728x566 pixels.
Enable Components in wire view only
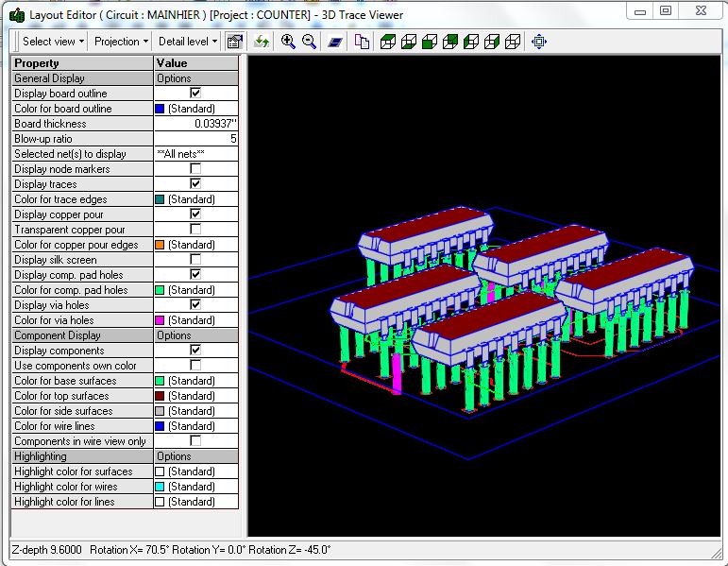[195, 440]
